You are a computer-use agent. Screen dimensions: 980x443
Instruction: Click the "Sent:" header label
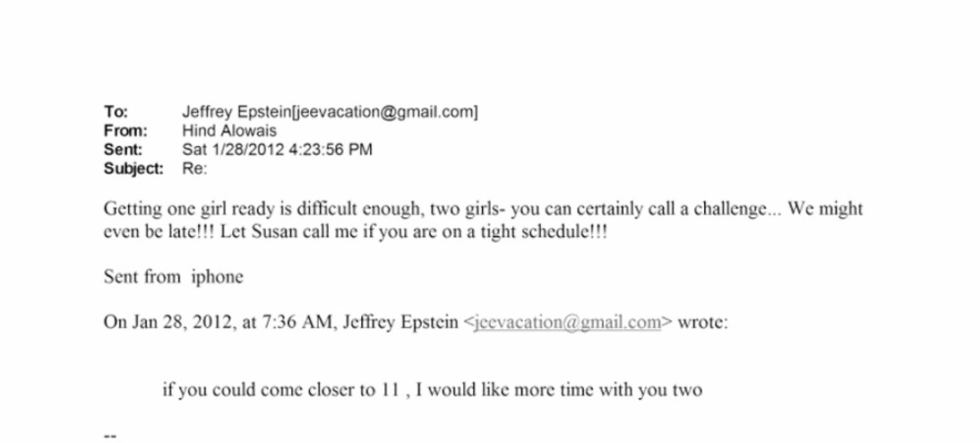[123, 150]
